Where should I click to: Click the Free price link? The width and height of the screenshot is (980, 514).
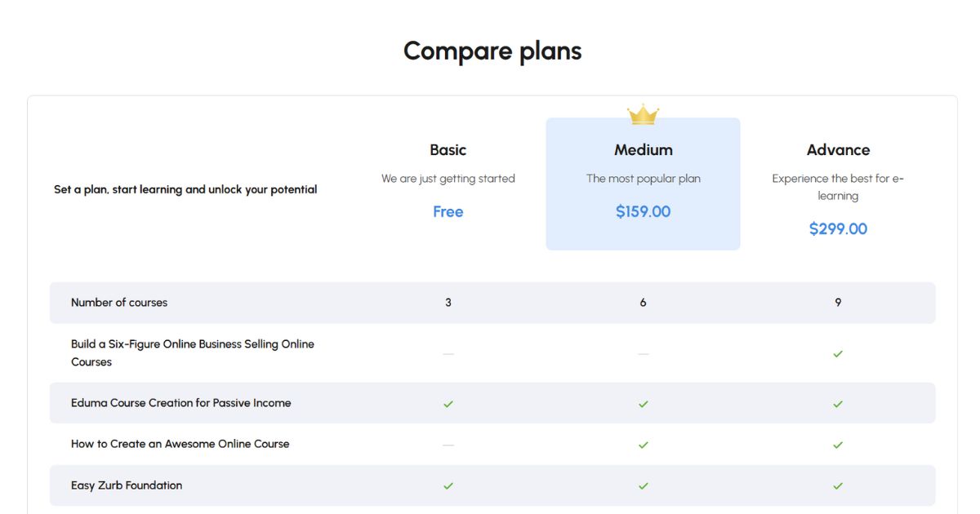pyautogui.click(x=448, y=211)
